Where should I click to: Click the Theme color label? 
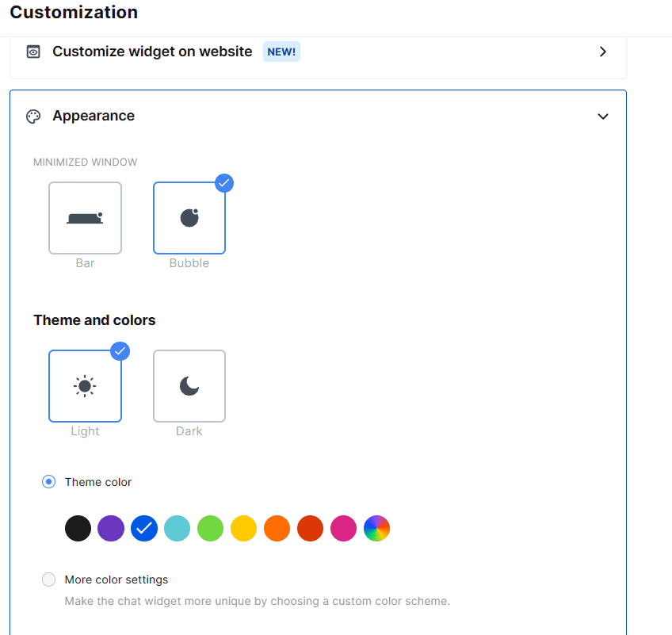coord(98,482)
